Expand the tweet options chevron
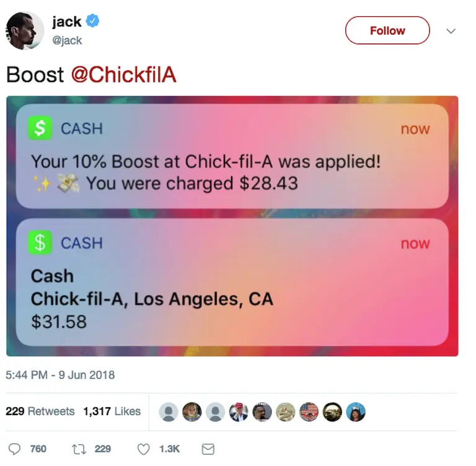 click(451, 31)
